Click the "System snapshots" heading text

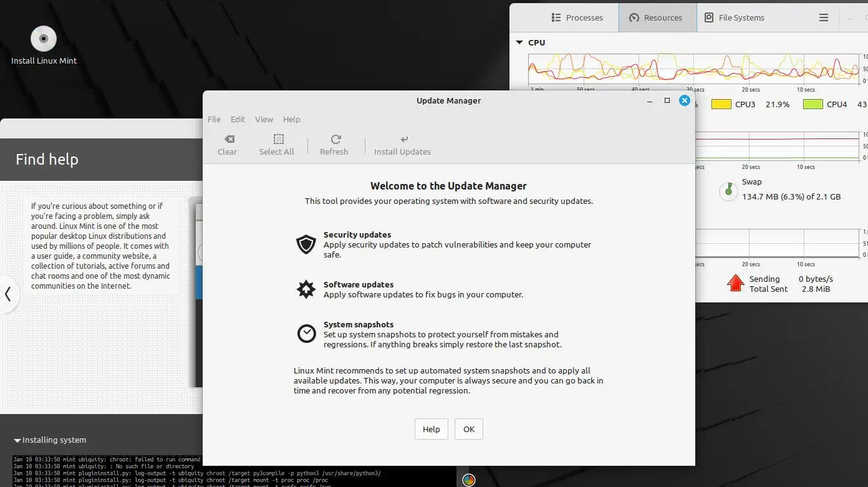tap(359, 324)
